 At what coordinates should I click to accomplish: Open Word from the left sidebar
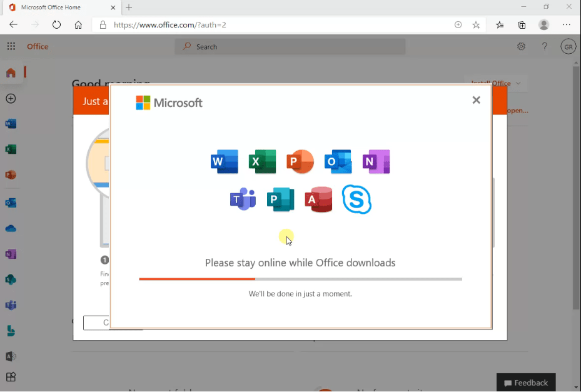pyautogui.click(x=11, y=124)
